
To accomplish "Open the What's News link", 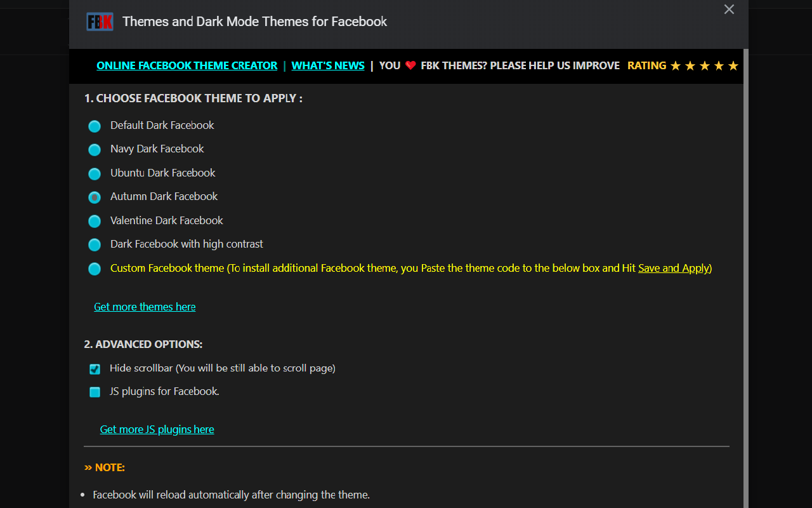I will point(328,65).
